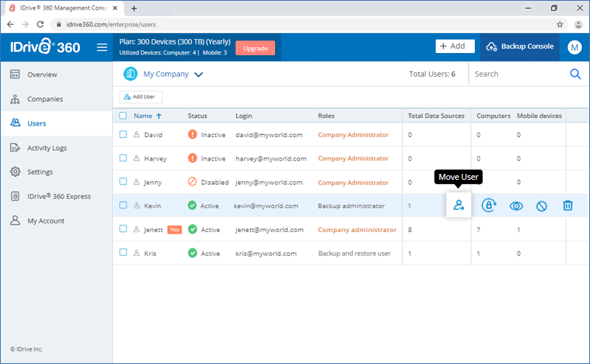Screen dimensions: 590x364
Task: Click Backup and restore user role text
Action: point(355,253)
